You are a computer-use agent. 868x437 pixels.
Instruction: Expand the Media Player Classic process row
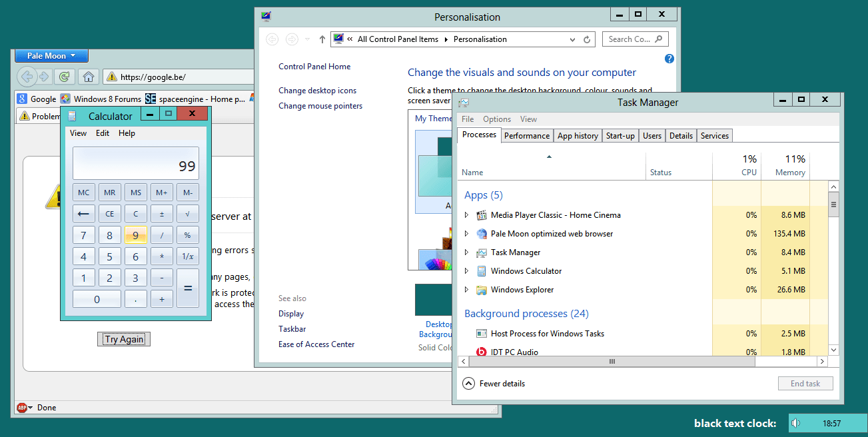(466, 215)
